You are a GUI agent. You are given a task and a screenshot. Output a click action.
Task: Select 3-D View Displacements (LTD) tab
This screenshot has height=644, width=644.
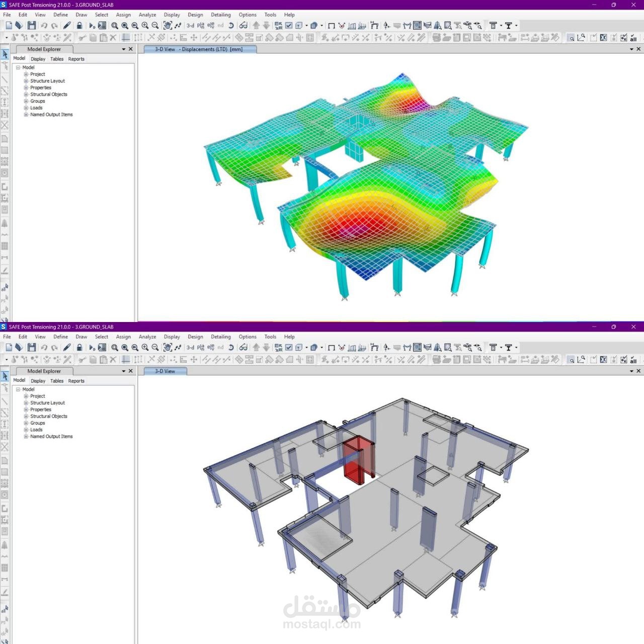click(200, 49)
